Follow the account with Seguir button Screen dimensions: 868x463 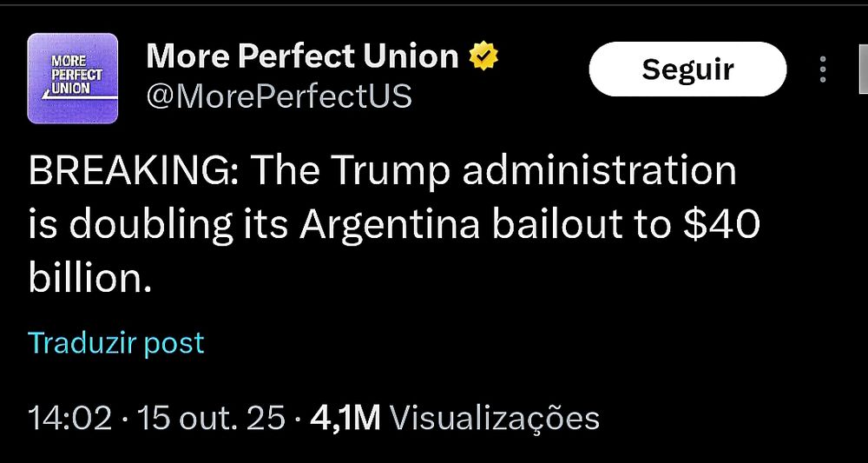[687, 69]
